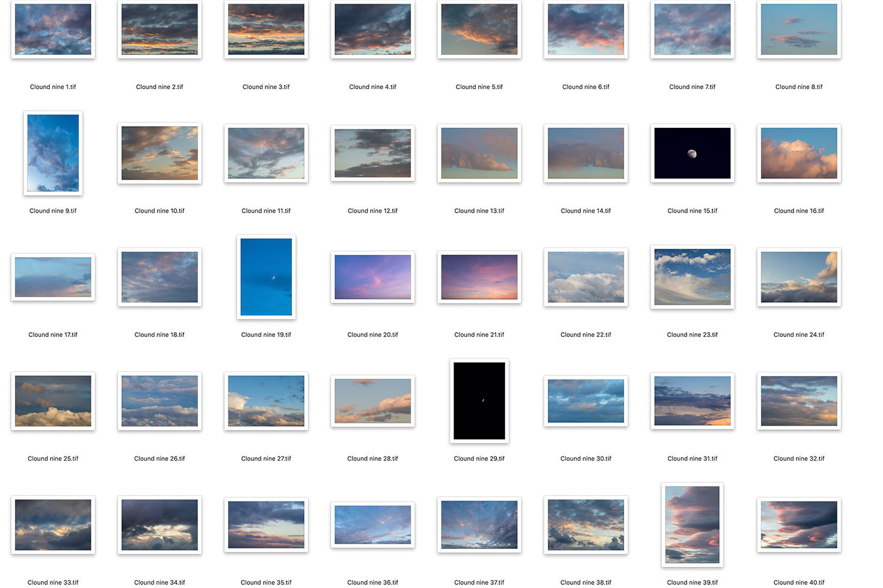Select the Clound nine 34 stormy cloud thumbnail
This screenshot has height=588, width=883.
pos(159,524)
